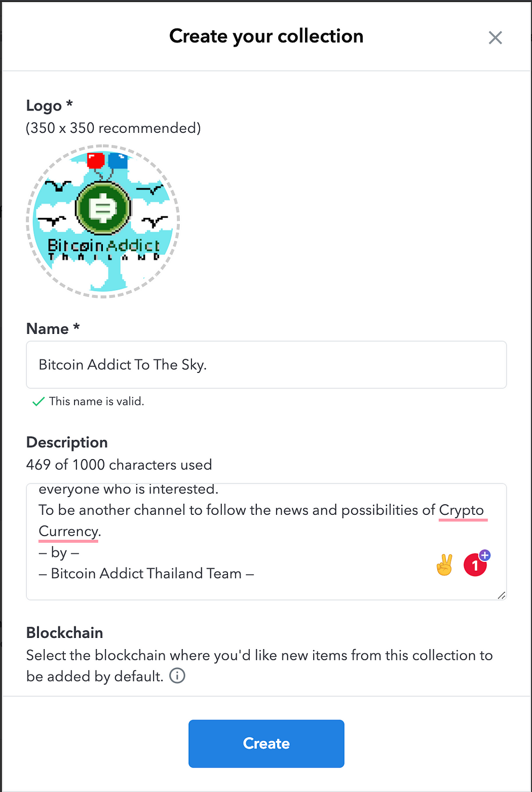Focus the Name input field
This screenshot has width=532, height=792.
(x=266, y=365)
